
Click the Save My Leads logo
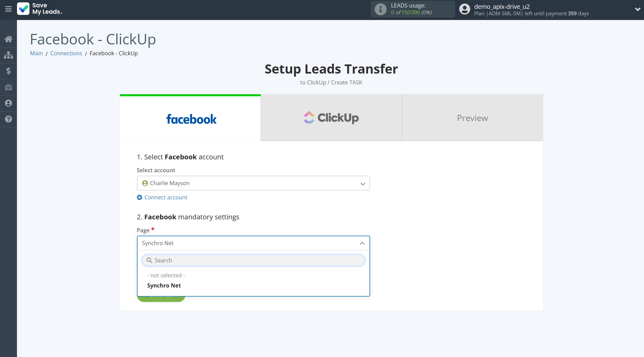(40, 9)
